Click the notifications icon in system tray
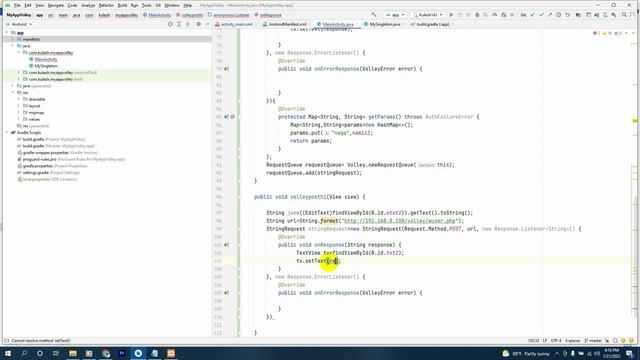The width and height of the screenshot is (640, 360). (629, 353)
